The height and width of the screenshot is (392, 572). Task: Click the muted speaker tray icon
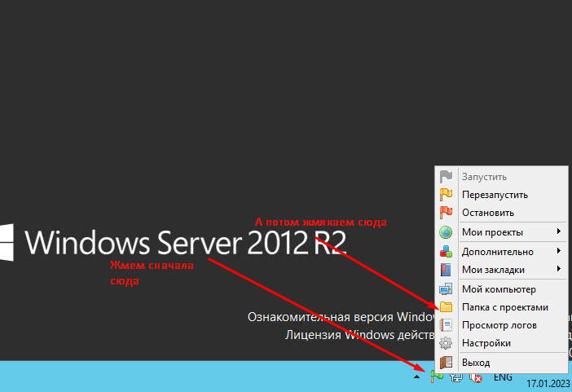(475, 378)
